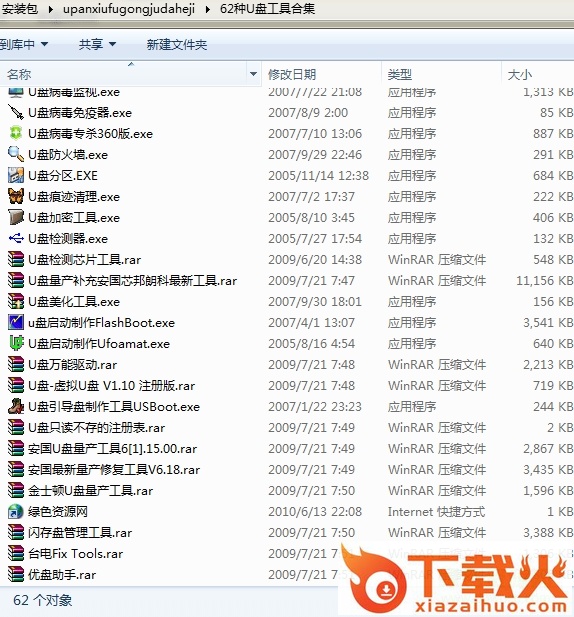The image size is (574, 617).
Task: Click the 台电Fix Tools.rar archive icon
Action: (x=16, y=554)
